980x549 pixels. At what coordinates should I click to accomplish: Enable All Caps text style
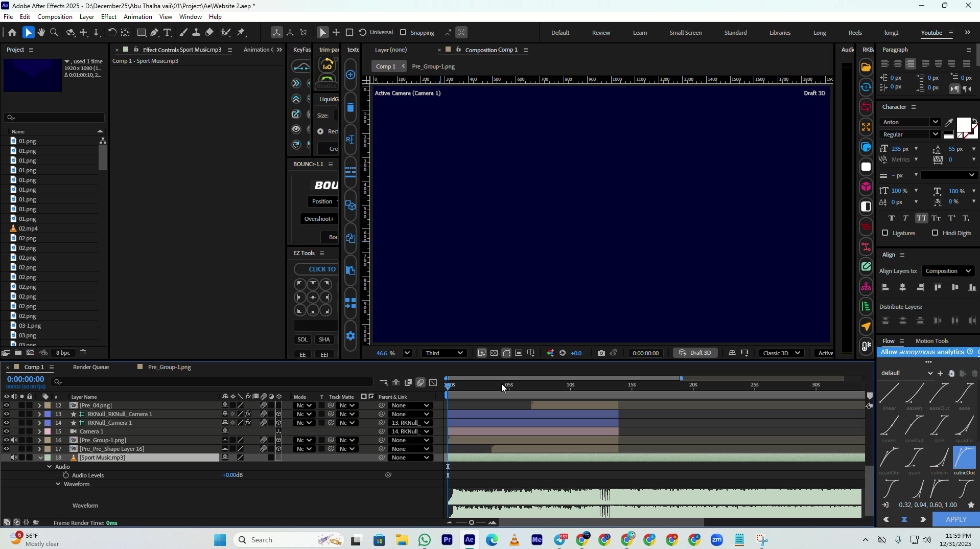pyautogui.click(x=921, y=218)
